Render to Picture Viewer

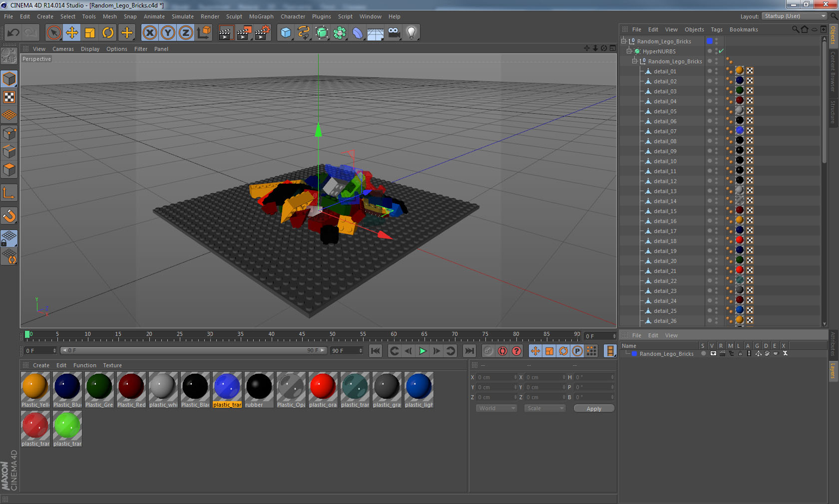point(244,33)
